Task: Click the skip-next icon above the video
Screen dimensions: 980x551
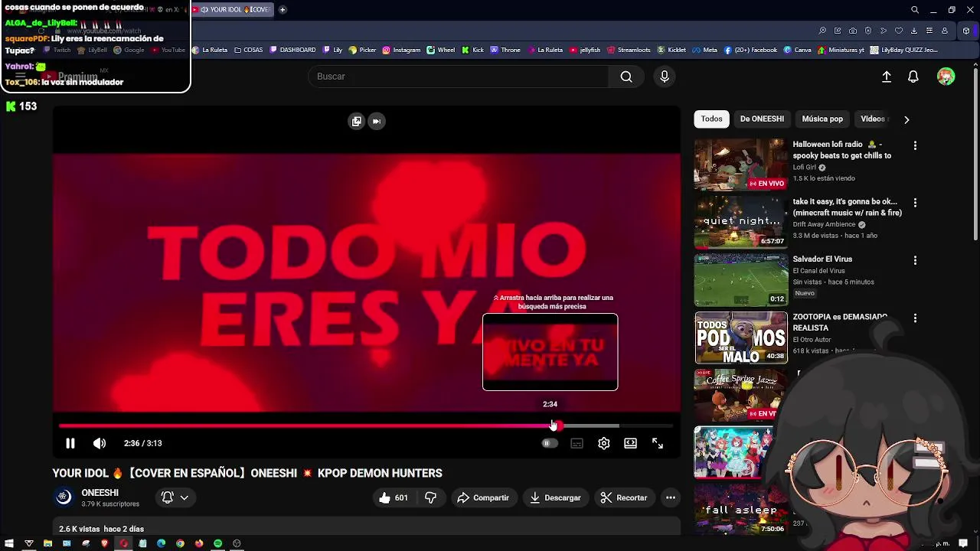Action: click(x=377, y=121)
